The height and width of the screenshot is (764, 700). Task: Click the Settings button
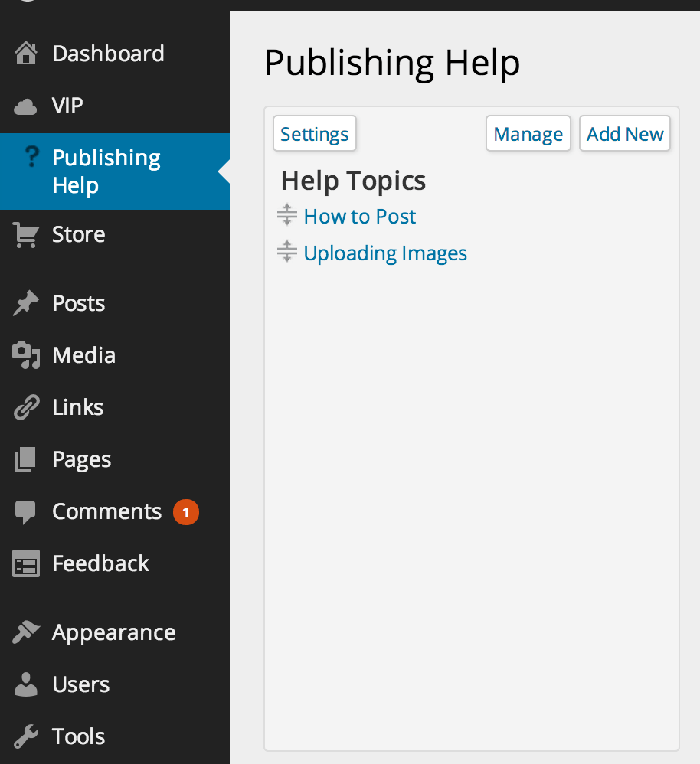click(314, 132)
